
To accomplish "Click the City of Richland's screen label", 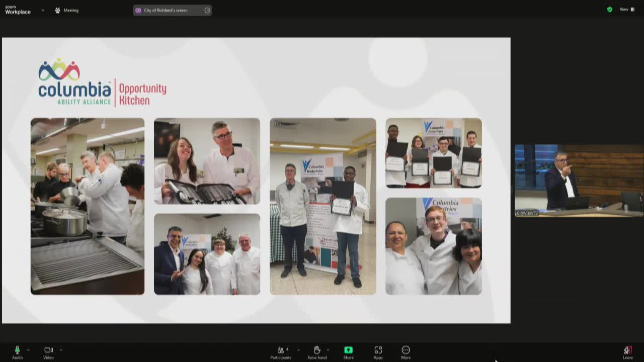I will coord(166,10).
